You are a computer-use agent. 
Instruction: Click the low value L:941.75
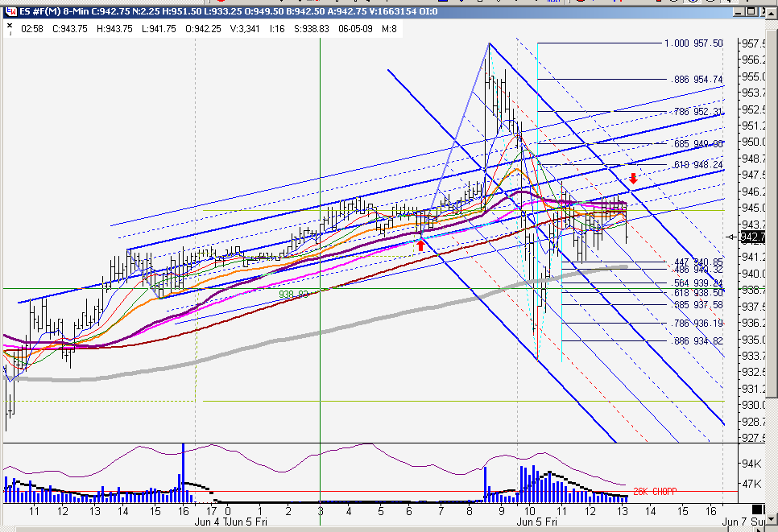point(159,29)
